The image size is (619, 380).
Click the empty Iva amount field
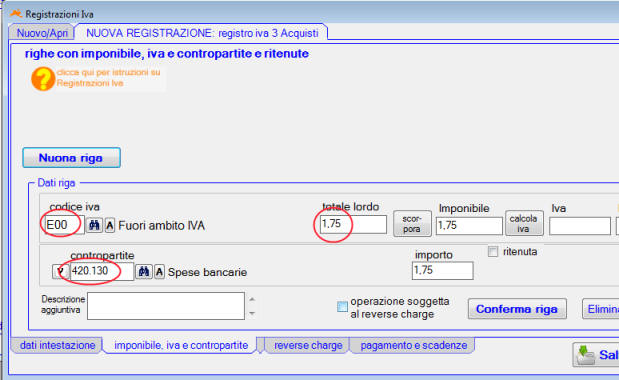coord(580,226)
